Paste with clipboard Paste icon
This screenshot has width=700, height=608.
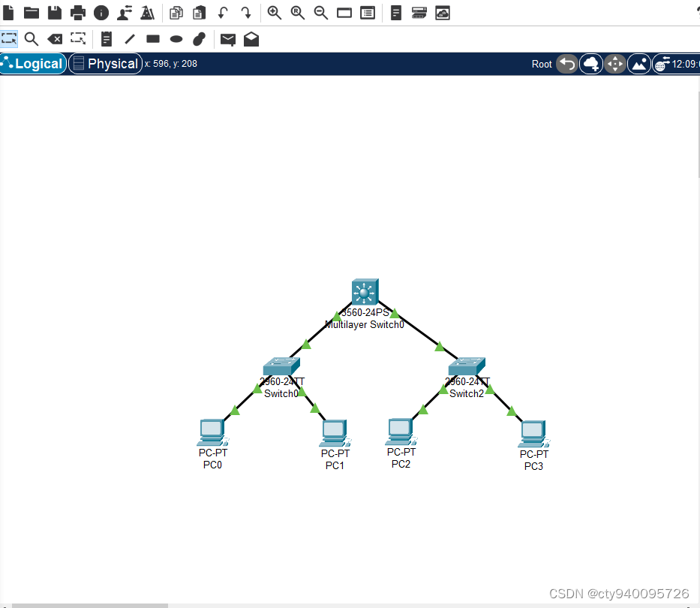(x=199, y=13)
